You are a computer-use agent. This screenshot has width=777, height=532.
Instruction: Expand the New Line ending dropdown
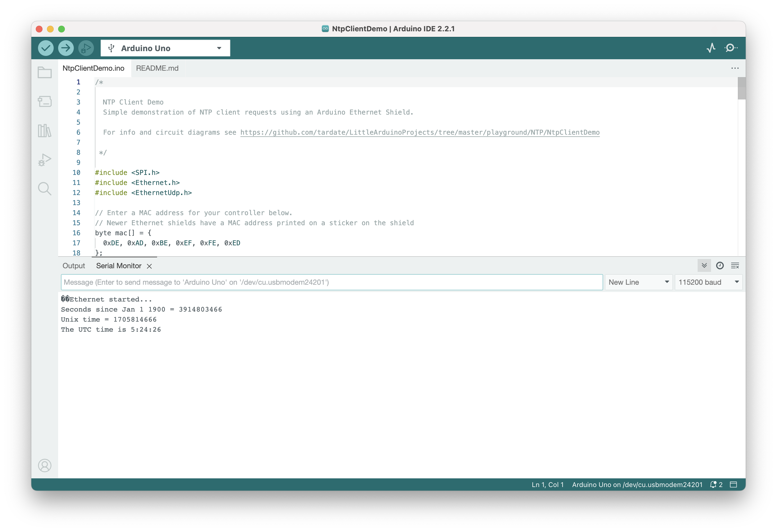[x=639, y=282]
